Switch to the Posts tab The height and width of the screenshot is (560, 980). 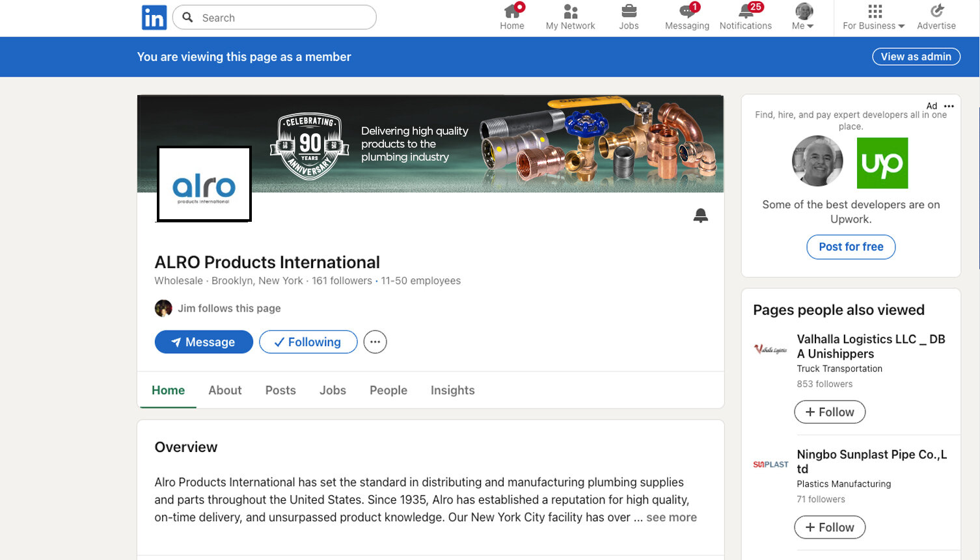[280, 390]
